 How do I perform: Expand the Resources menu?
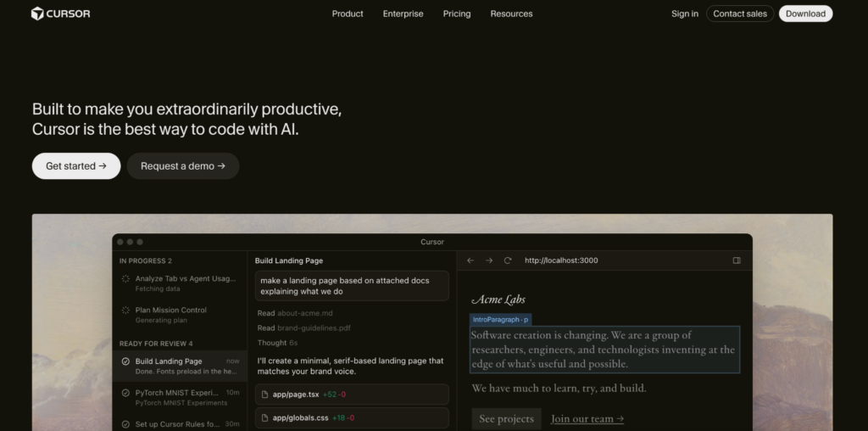pyautogui.click(x=511, y=14)
